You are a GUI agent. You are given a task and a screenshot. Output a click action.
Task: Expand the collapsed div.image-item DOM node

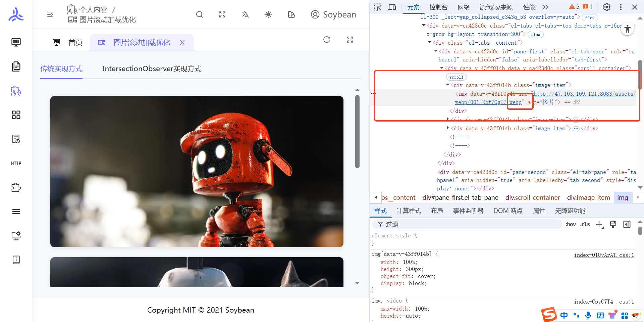448,128
